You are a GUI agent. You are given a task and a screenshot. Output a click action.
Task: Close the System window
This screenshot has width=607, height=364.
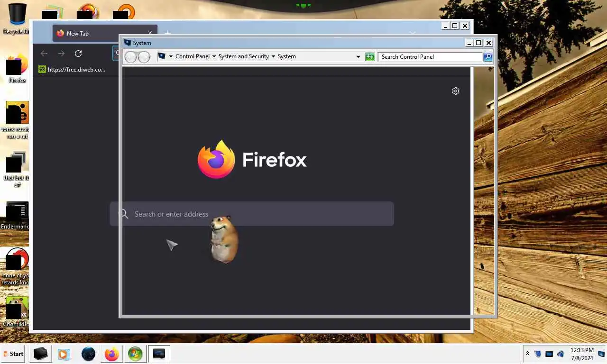pos(488,43)
